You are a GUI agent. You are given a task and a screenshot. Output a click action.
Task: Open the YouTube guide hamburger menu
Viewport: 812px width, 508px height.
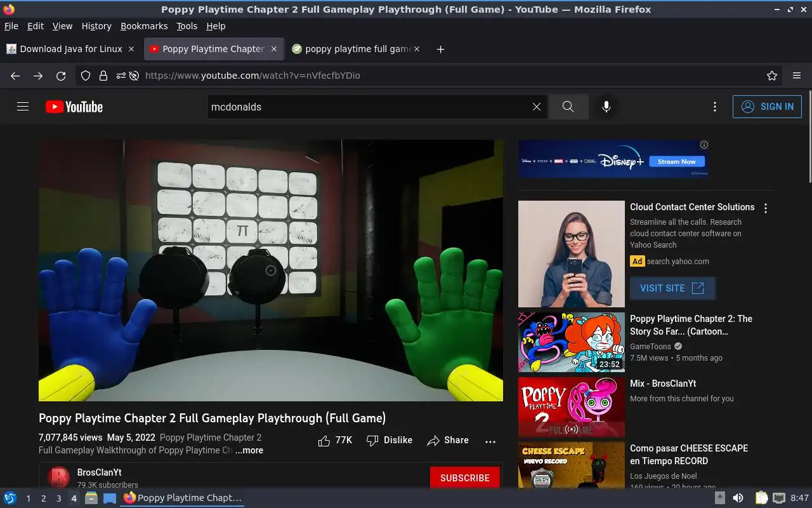(x=23, y=107)
